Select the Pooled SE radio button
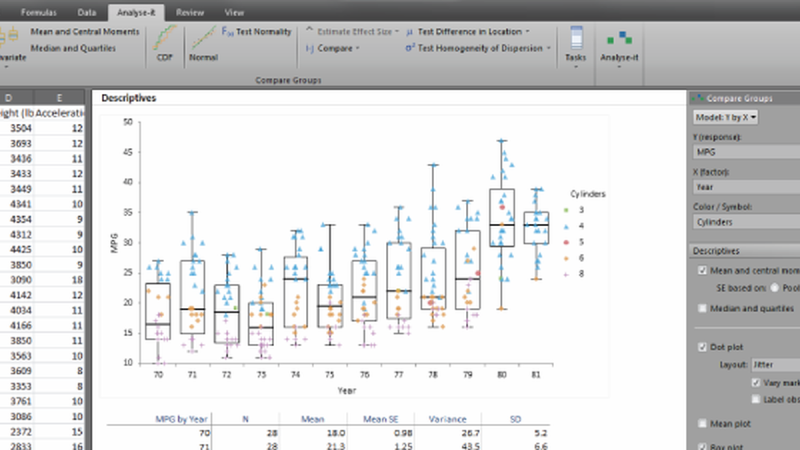Viewport: 800px width, 450px height. coord(774,288)
